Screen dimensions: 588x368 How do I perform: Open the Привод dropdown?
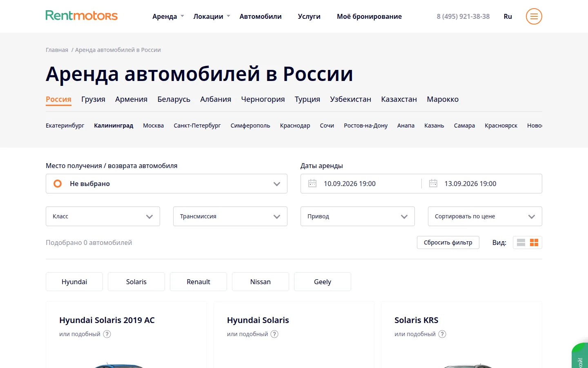[x=358, y=216]
